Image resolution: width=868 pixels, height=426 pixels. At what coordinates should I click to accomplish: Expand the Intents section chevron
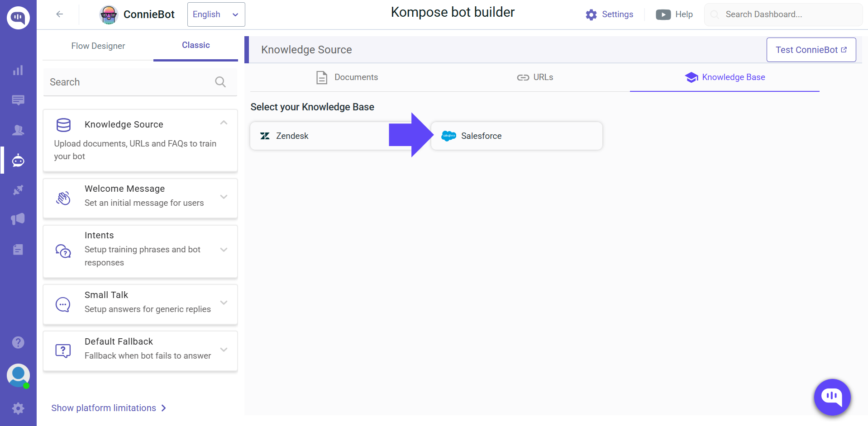[224, 250]
